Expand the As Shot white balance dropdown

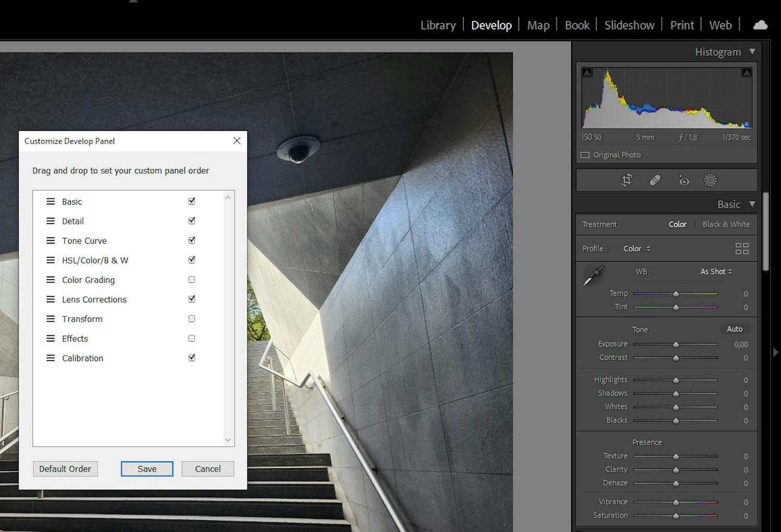[x=715, y=271]
